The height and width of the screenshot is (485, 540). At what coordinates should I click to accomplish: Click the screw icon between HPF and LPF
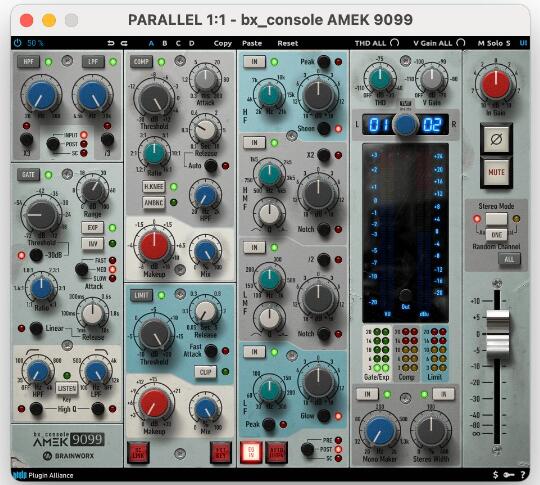(67, 61)
